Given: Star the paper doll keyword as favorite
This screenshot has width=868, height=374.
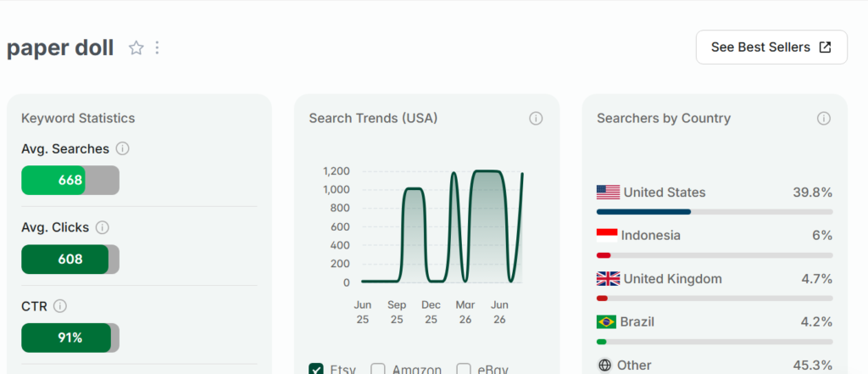Looking at the screenshot, I should tap(136, 48).
